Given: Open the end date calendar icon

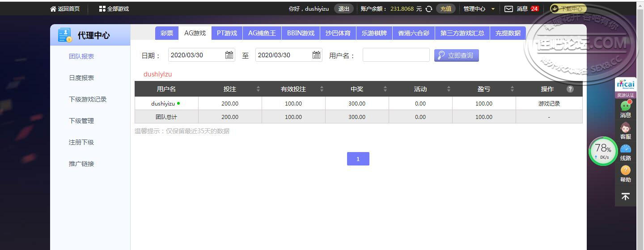Looking at the screenshot, I should coord(316,55).
